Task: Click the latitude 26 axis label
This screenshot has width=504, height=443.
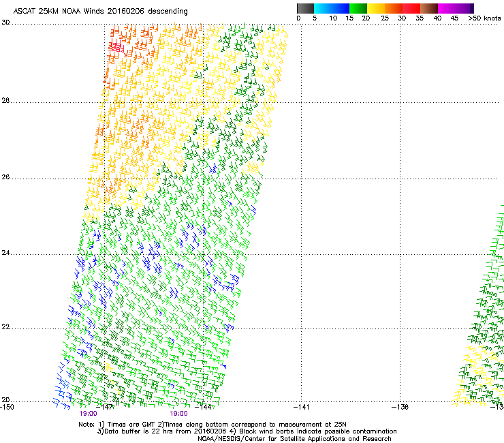Action: click(5, 177)
